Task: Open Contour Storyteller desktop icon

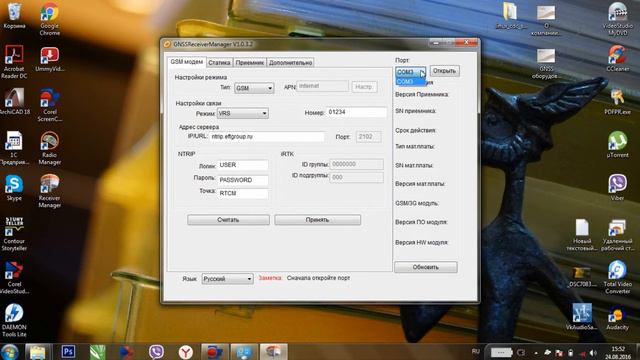Action: click(x=14, y=234)
